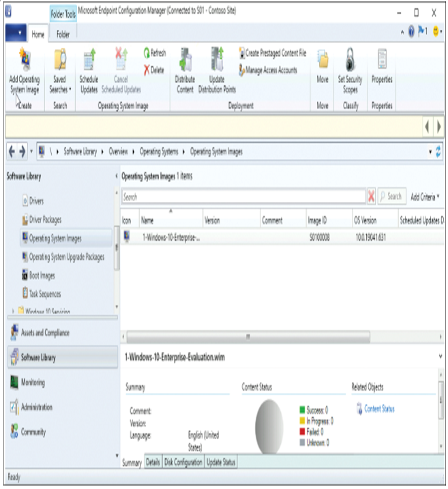Screen dimensions: 448x489
Task: Delete the selected image
Action: 154,70
